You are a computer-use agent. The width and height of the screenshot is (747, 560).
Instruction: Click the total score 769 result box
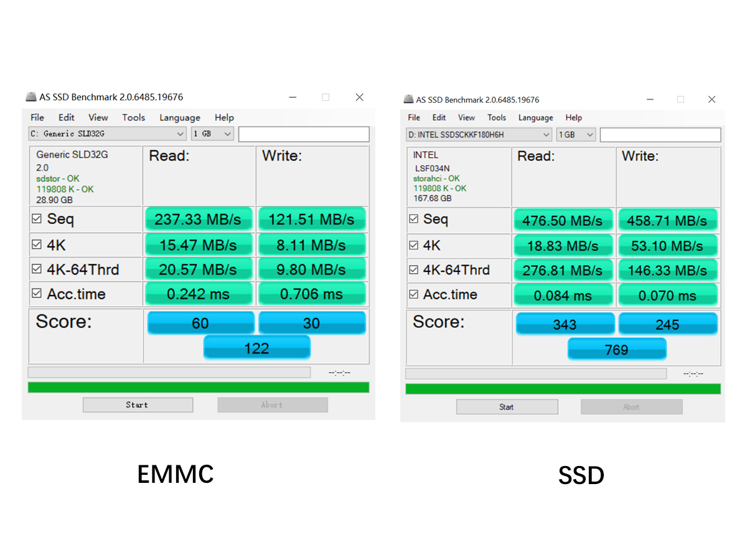(617, 350)
